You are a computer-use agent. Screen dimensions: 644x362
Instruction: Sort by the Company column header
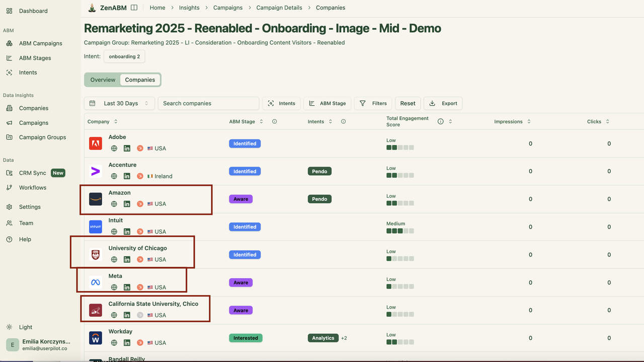103,121
